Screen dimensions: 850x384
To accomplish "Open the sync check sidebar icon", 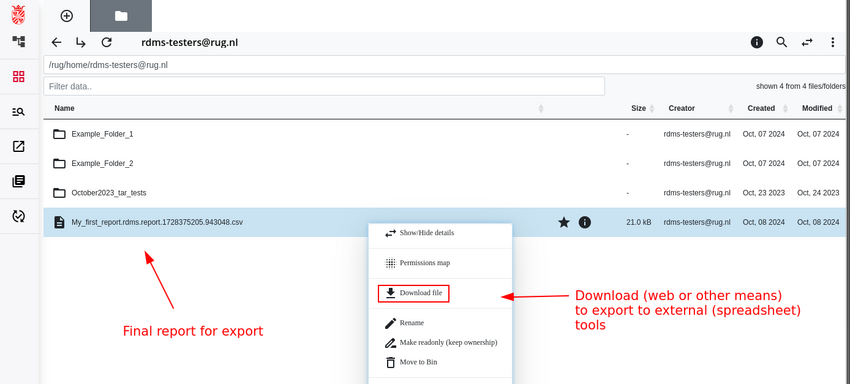I will click(x=18, y=216).
